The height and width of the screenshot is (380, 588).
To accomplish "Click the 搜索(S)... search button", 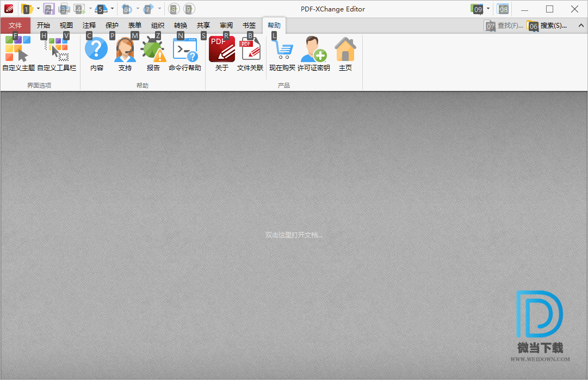I will [x=547, y=26].
